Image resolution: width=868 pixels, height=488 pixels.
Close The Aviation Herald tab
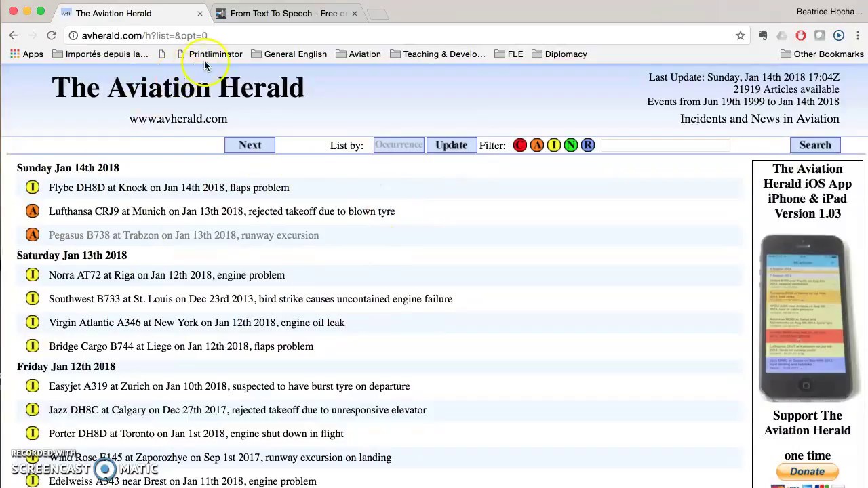point(200,13)
